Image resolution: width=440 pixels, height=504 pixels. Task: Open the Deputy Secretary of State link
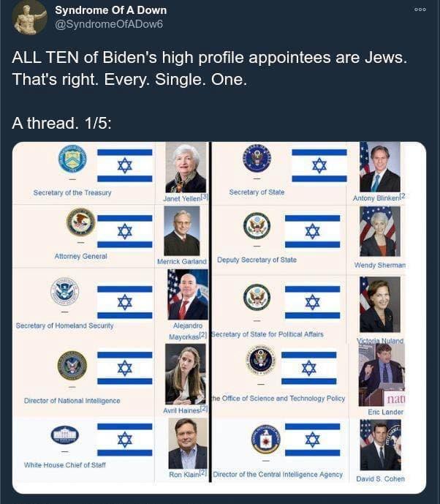[x=257, y=260]
